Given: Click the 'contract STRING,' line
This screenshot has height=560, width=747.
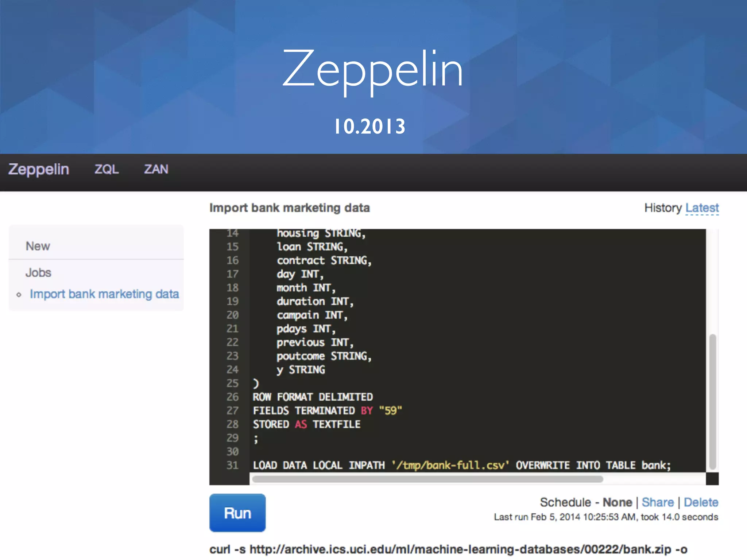Looking at the screenshot, I should click(x=324, y=260).
